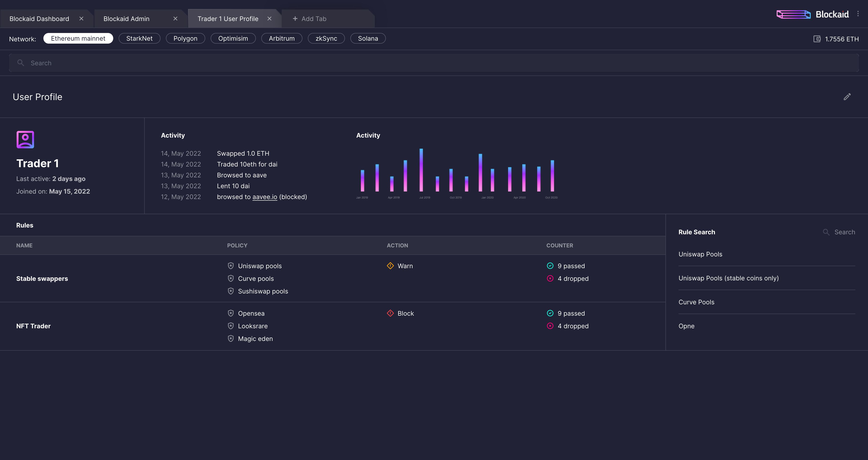The width and height of the screenshot is (868, 460).
Task: Click the tallest Jul 2019 activity bar
Action: [x=421, y=170]
